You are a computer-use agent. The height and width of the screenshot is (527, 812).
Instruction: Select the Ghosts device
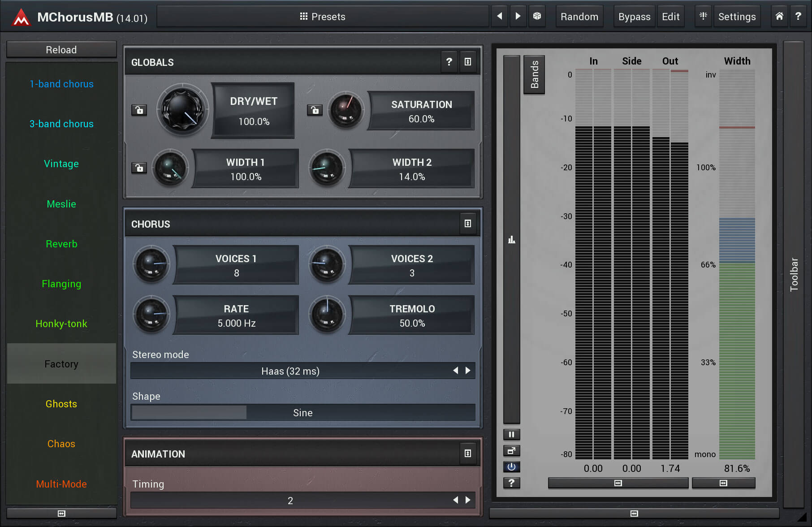point(61,404)
